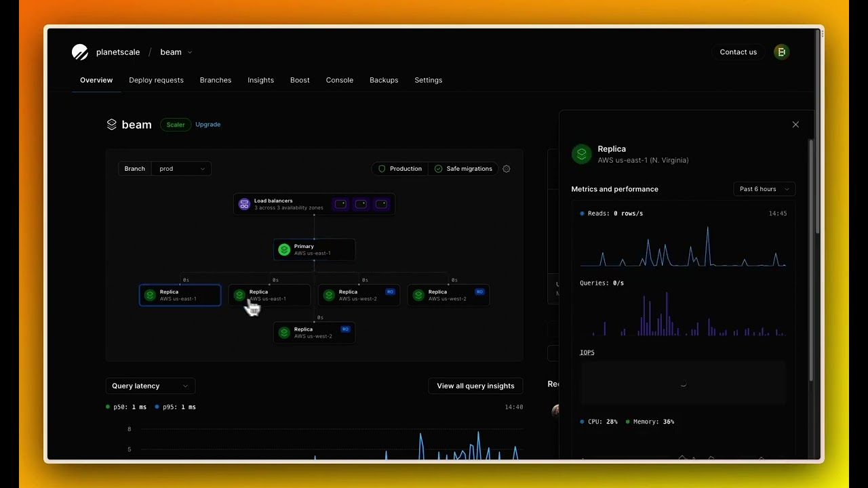This screenshot has width=868, height=488.
Task: Click the icon of the blue-outlined Replica node
Action: (x=150, y=295)
